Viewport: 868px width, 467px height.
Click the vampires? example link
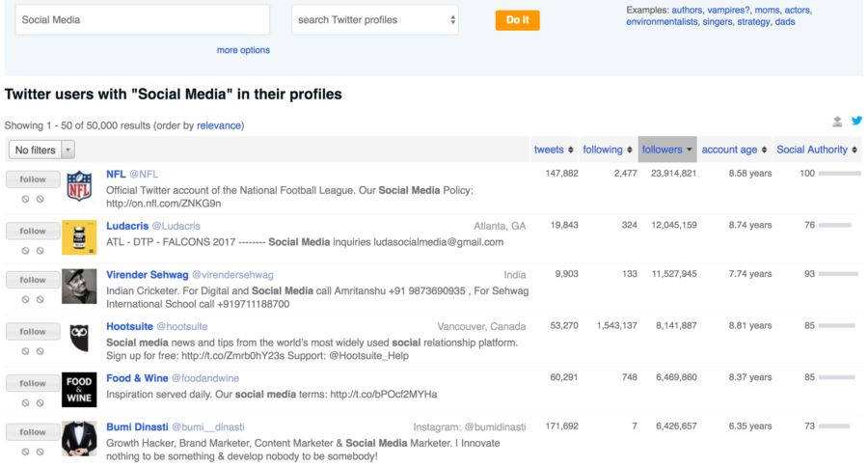point(728,10)
